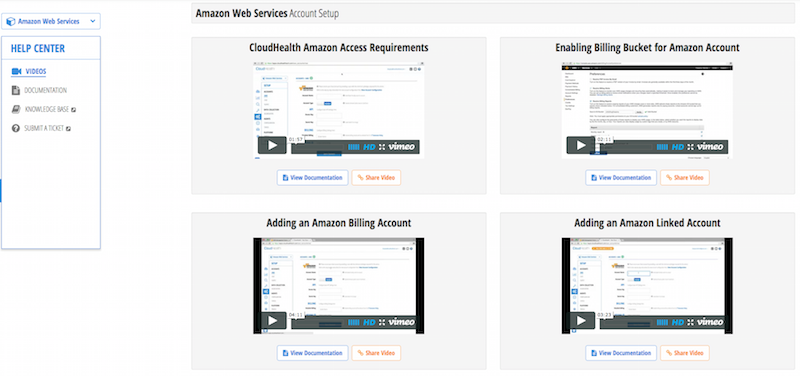Open Documentation in the Help Center menu
This screenshot has height=376, width=800.
pos(39,90)
